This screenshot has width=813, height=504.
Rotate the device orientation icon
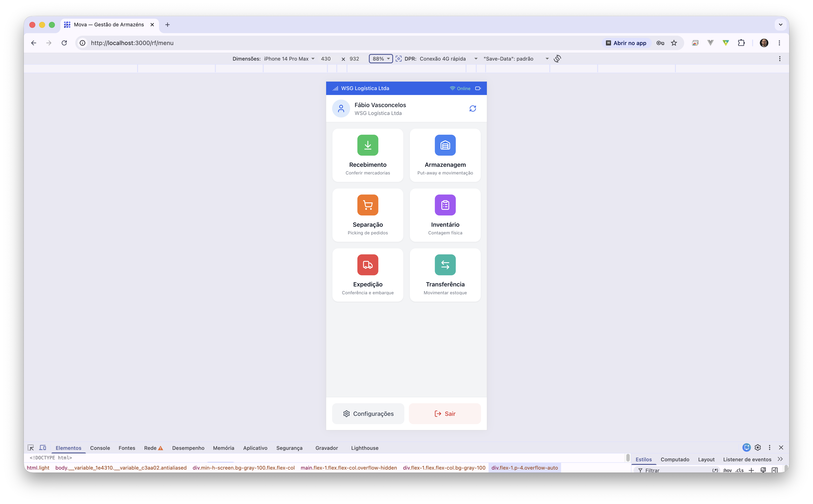557,59
